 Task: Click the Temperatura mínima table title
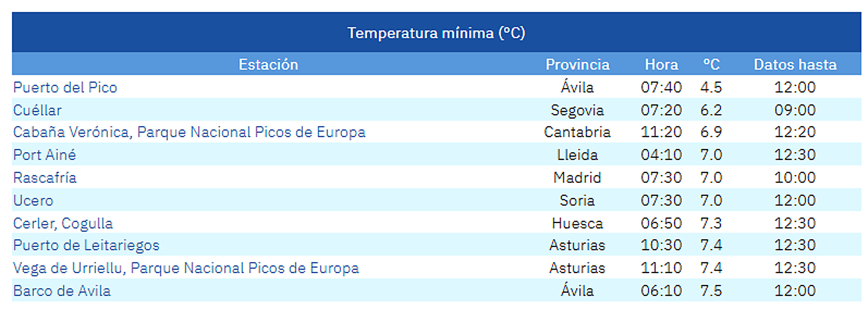[x=436, y=33]
